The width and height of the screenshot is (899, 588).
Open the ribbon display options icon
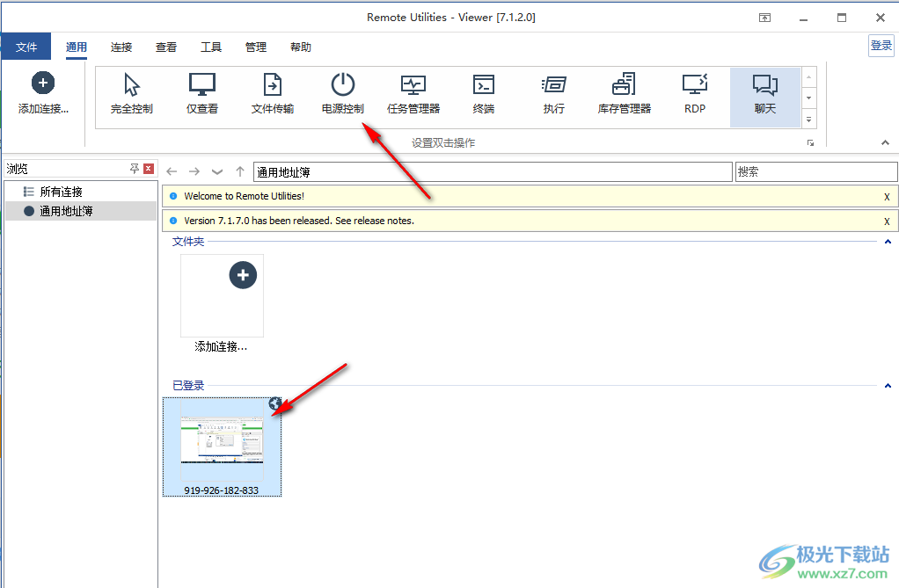(764, 18)
